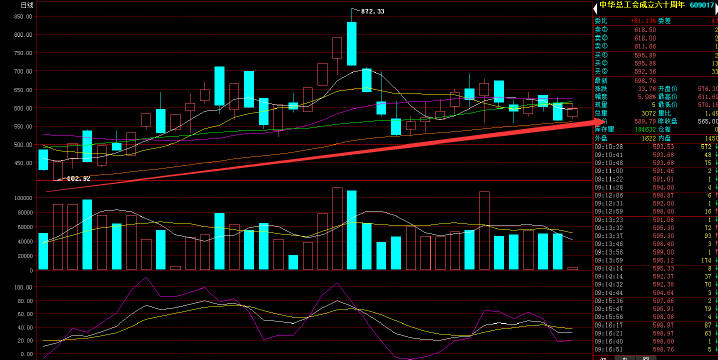Click the 100000 volume axis label
The image size is (718, 360).
click(23, 198)
